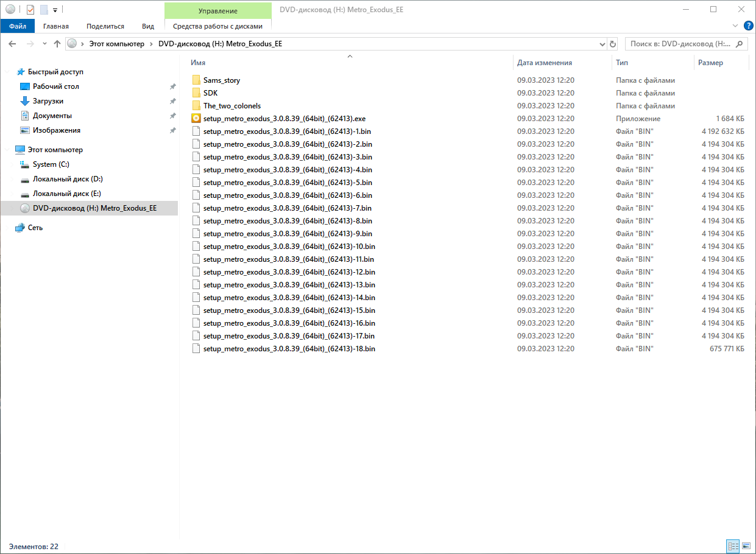Expand the ribbon with the chevron

coord(735,26)
